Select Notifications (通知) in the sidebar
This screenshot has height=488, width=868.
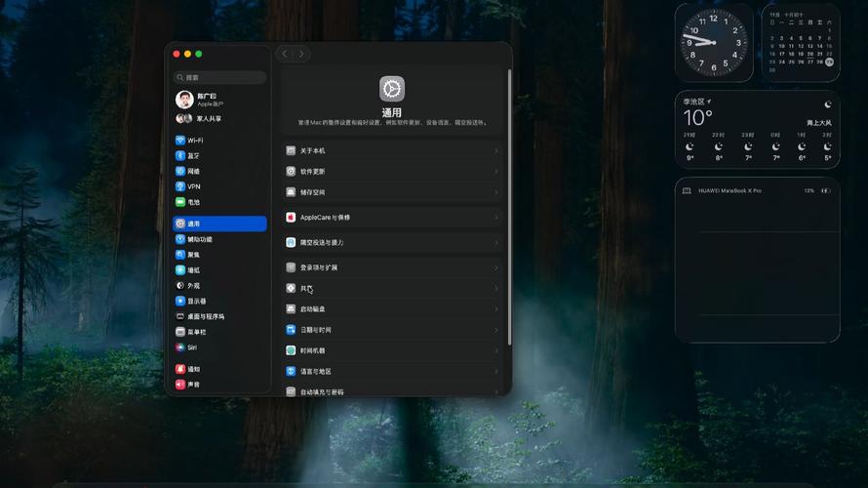[x=219, y=369]
